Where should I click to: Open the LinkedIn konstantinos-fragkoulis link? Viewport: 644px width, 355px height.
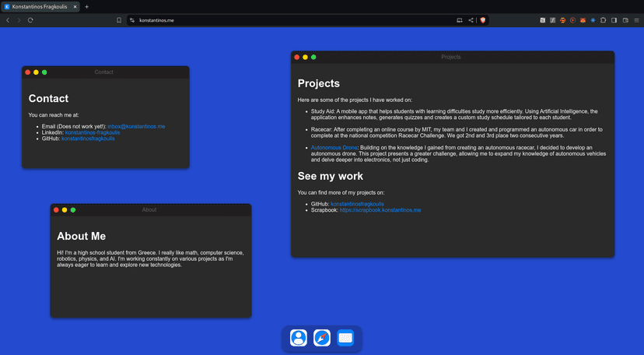[93, 132]
